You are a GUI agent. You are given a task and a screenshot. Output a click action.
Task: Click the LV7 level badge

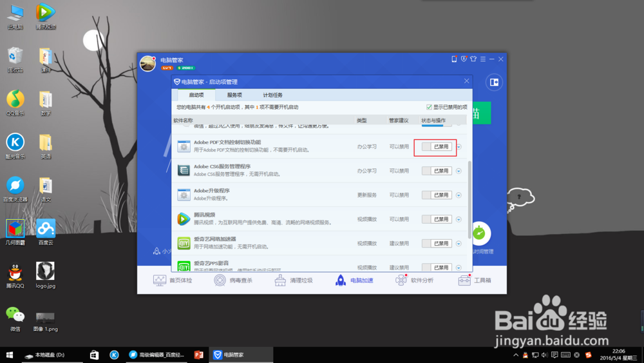click(x=167, y=68)
